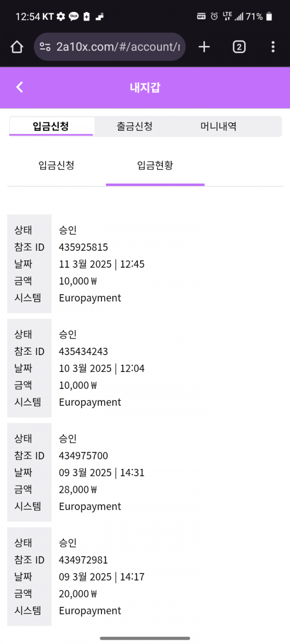Open the browser three-dot menu

(273, 47)
